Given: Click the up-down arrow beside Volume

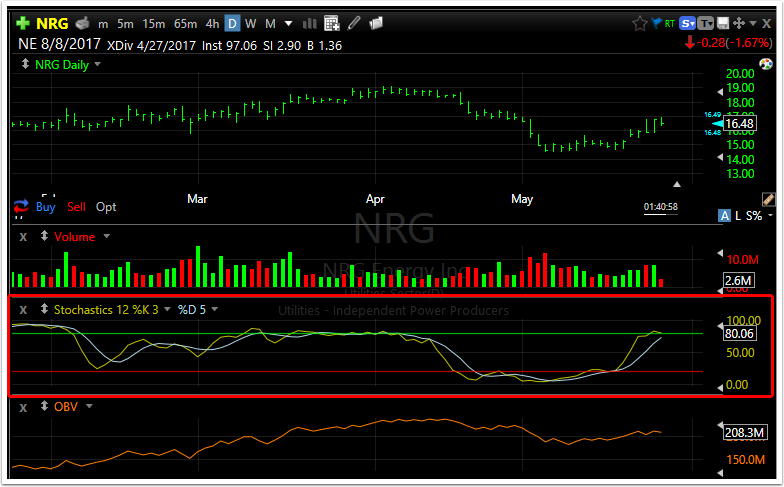Looking at the screenshot, I should coord(44,236).
